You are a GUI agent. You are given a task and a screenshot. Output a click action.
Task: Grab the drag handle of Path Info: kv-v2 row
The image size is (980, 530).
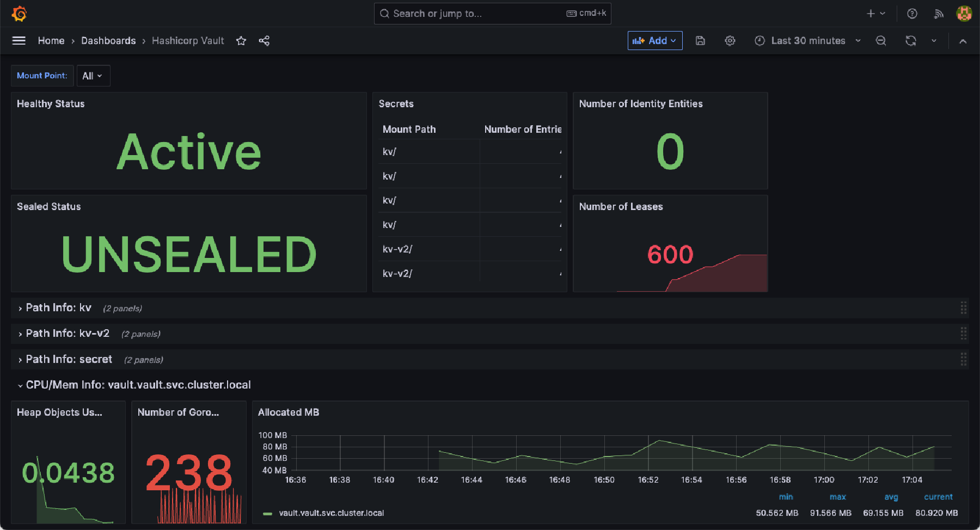click(x=963, y=334)
